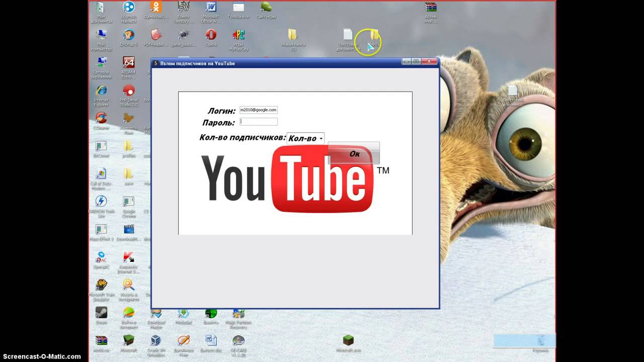Select the Сетевое окружение desktop icon
644x362 pixels.
(x=101, y=68)
